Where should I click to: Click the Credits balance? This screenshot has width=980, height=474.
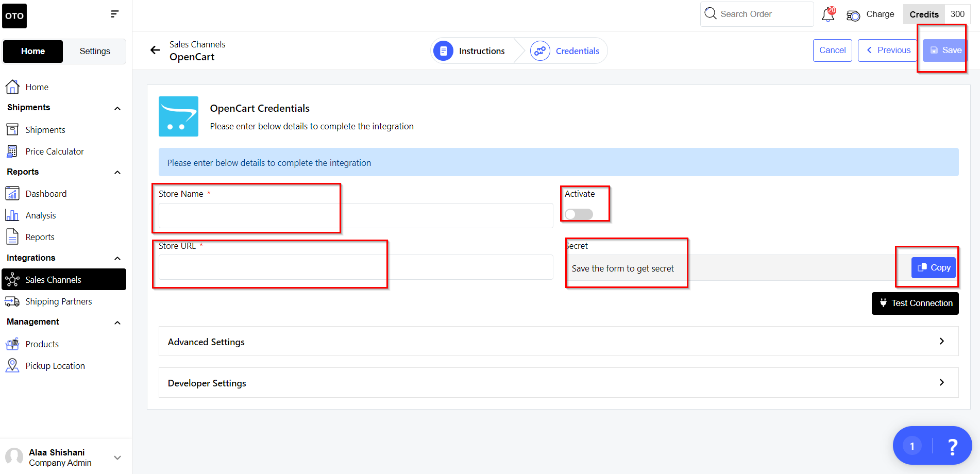click(x=937, y=14)
